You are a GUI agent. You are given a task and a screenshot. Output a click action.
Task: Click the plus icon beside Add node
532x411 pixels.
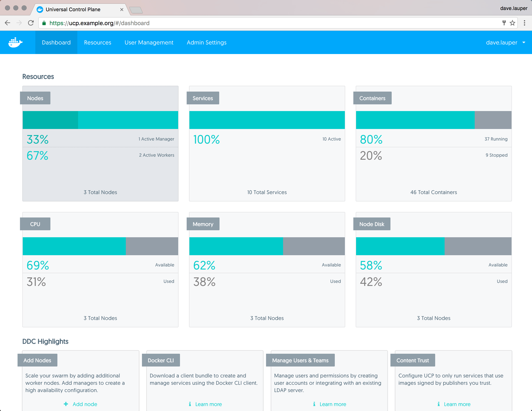click(66, 404)
